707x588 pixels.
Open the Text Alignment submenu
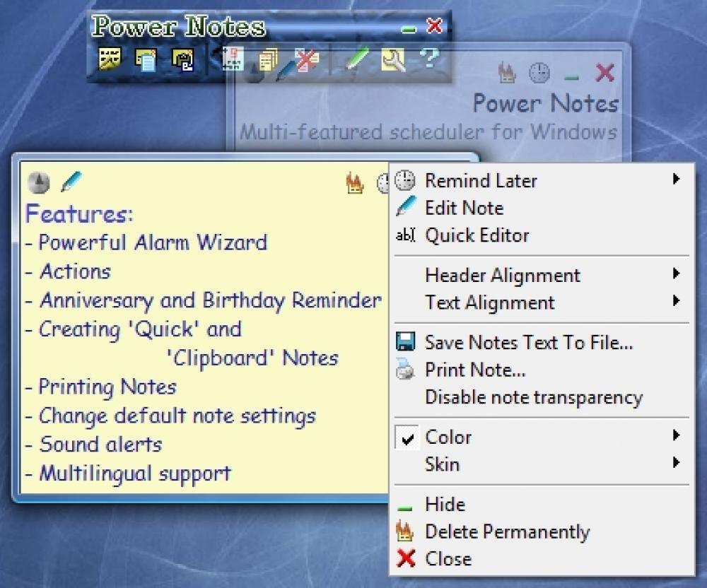tap(489, 303)
